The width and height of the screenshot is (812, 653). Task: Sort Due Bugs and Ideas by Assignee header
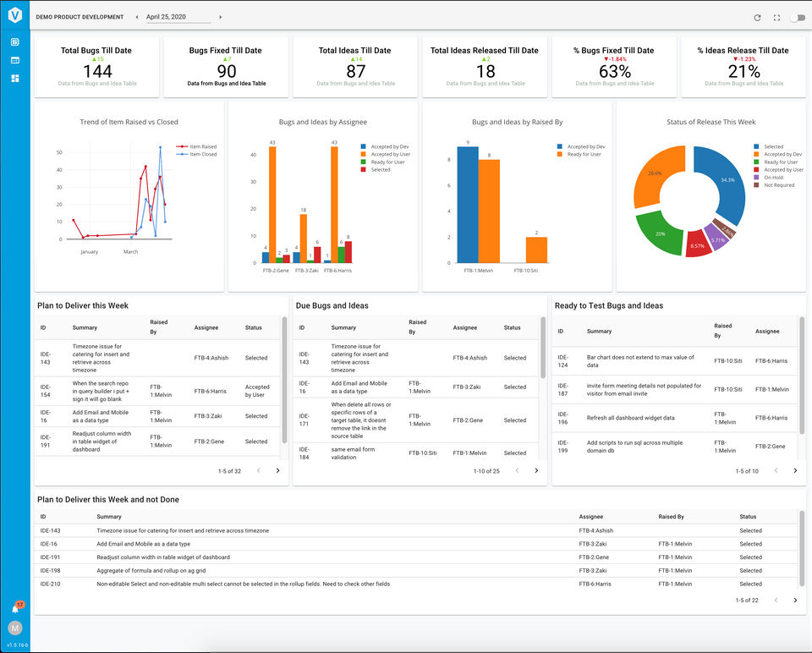[x=465, y=328]
